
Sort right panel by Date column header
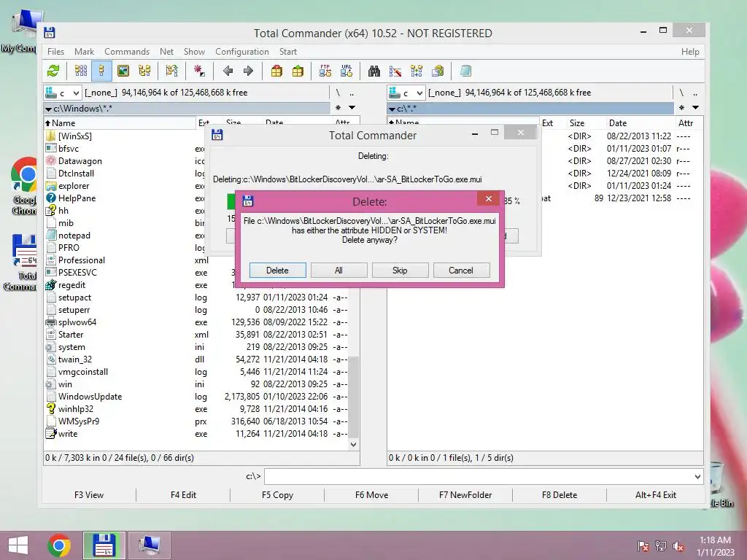click(640, 122)
